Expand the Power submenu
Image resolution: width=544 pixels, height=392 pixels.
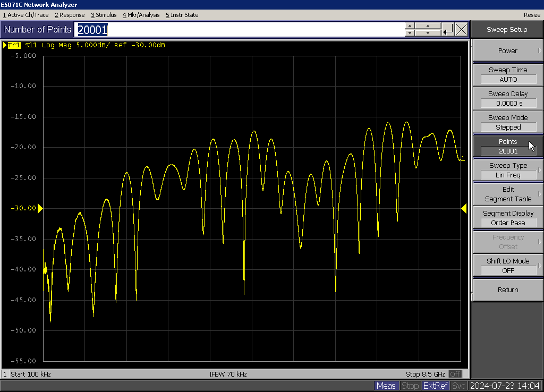[x=508, y=50]
